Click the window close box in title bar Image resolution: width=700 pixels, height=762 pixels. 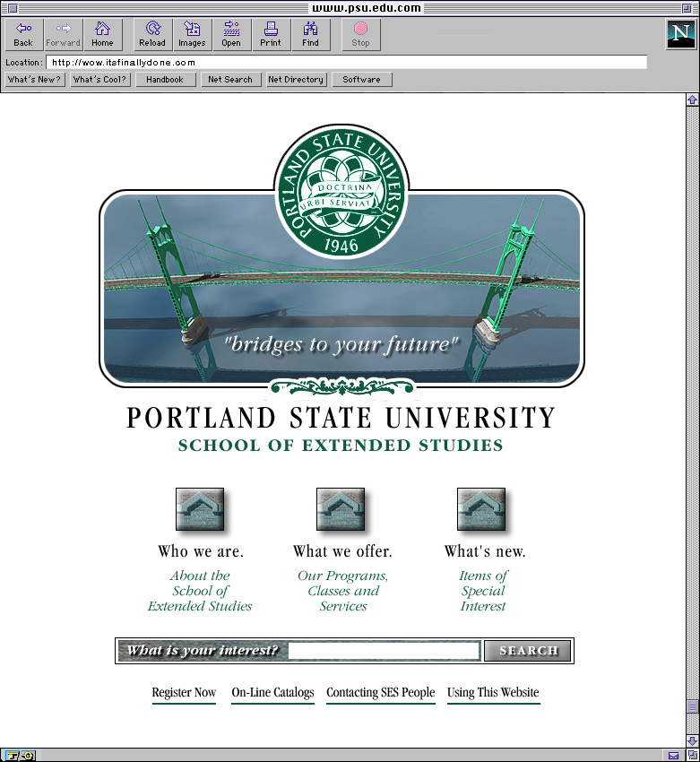pyautogui.click(x=13, y=8)
